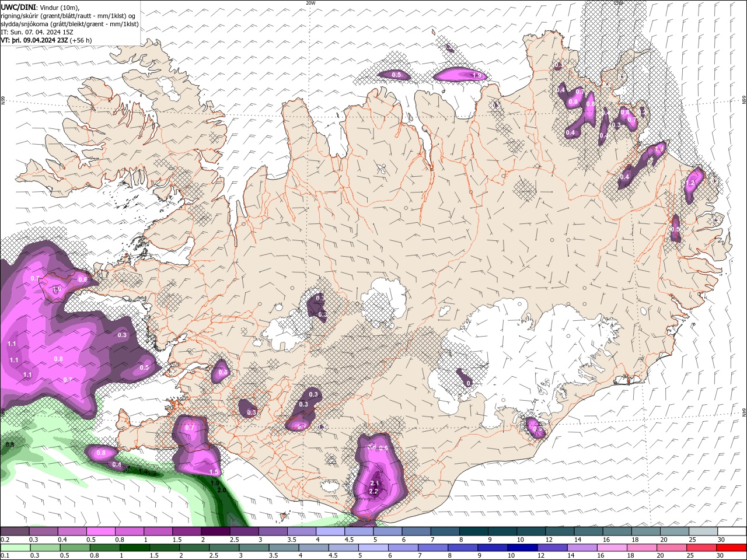Click the 1.2 snowfall value in the east

(691, 183)
